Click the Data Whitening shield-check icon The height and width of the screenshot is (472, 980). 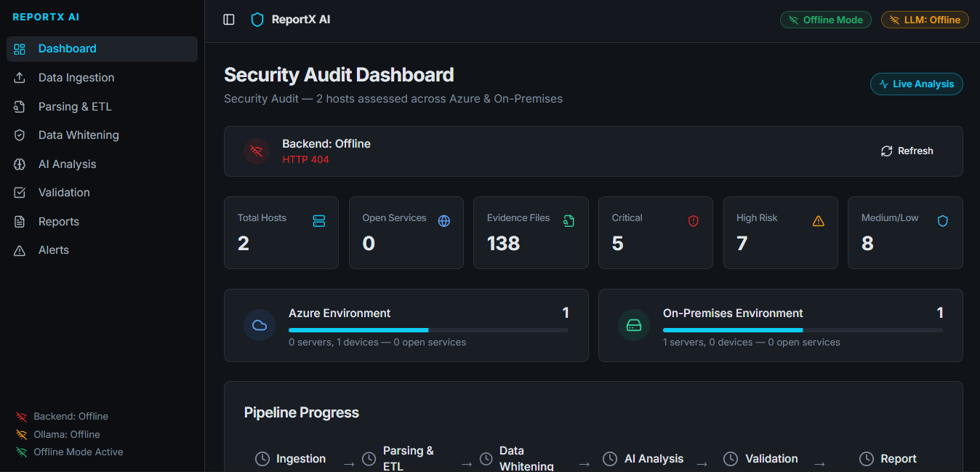pyautogui.click(x=20, y=135)
